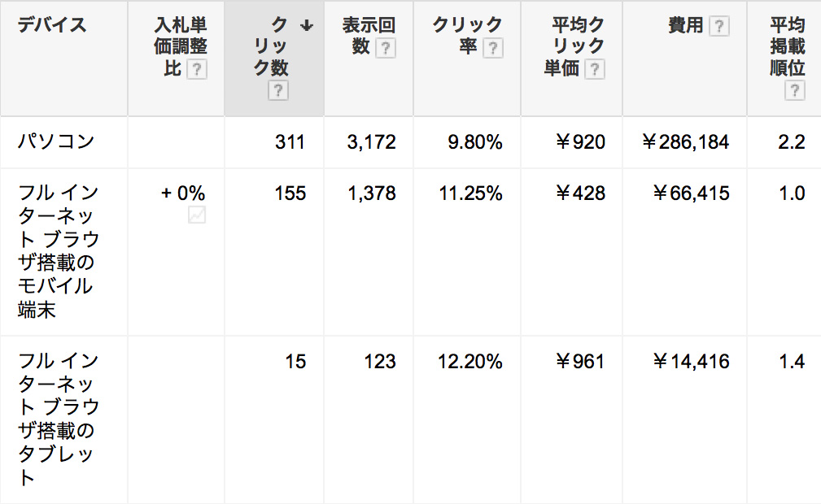Open help icon beside 表示回数

[x=385, y=49]
